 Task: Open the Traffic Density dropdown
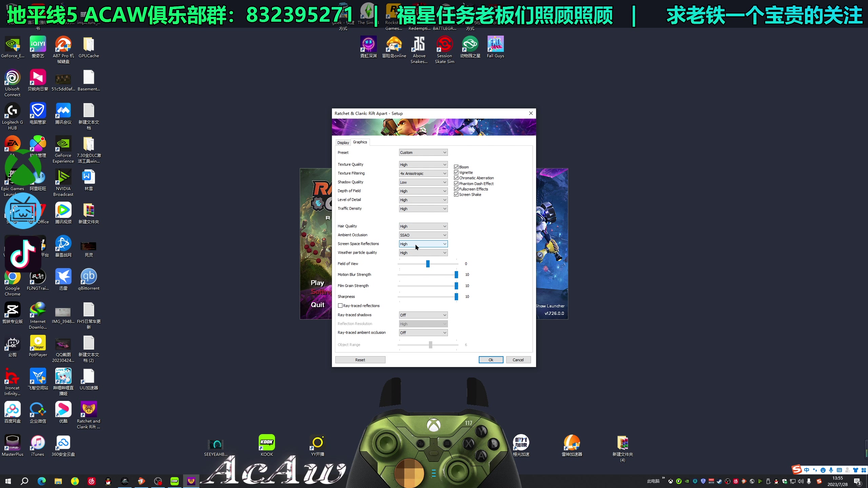coord(423,208)
